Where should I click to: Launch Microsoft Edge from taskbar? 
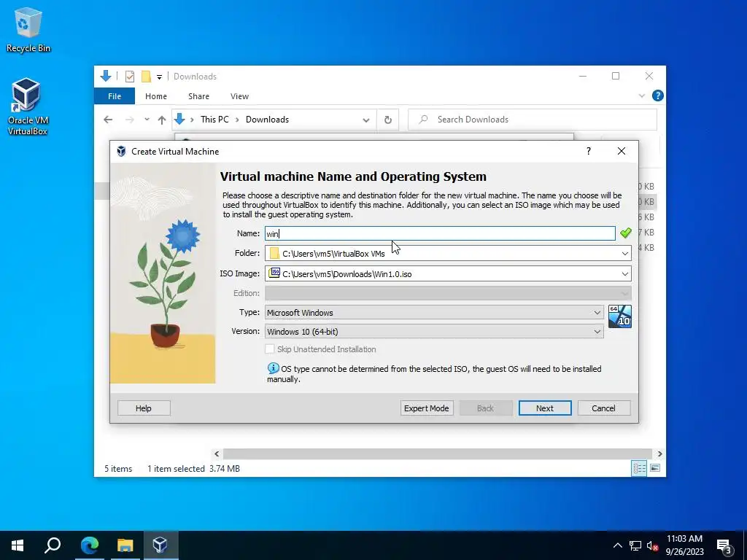point(90,545)
